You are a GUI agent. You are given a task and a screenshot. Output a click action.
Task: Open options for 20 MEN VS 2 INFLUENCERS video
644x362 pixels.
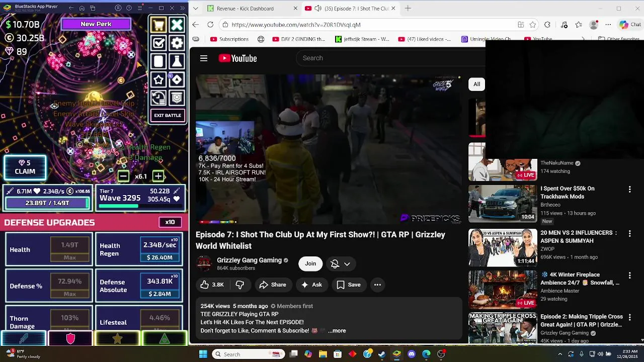[x=629, y=233]
